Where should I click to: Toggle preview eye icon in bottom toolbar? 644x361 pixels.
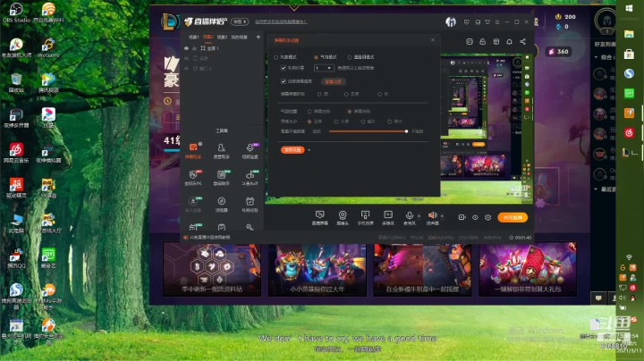(x=475, y=217)
